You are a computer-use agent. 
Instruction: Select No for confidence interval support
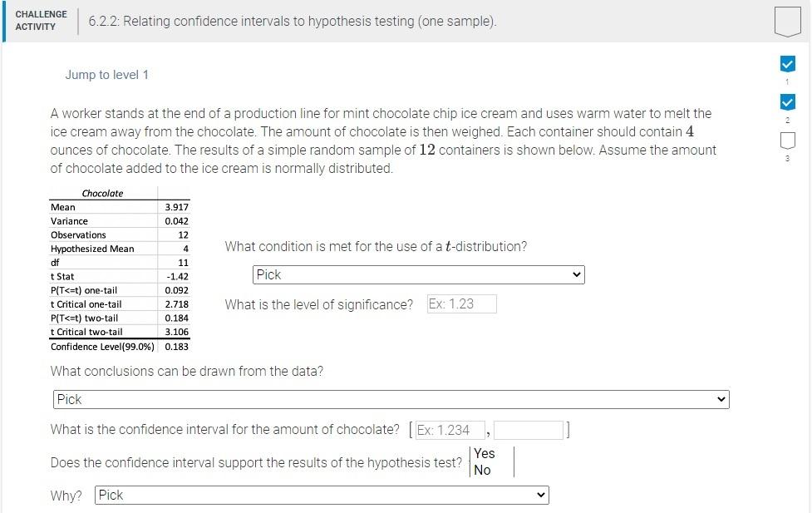click(481, 470)
